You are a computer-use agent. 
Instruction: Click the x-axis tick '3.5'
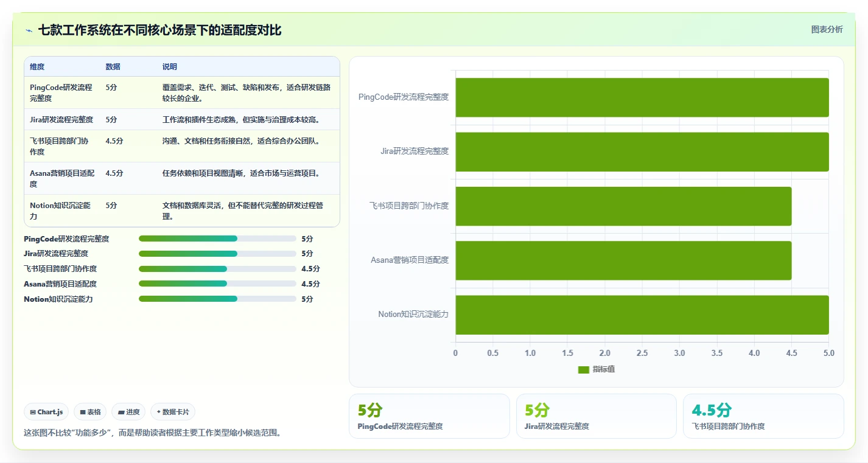[x=717, y=353]
